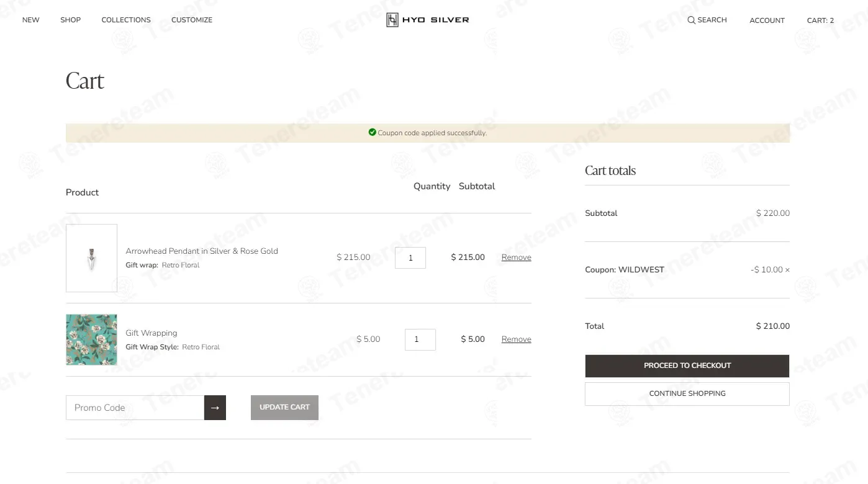Edit quantity field for Arrowhead Pendant
Viewport: 868px width, 484px height.
(410, 258)
